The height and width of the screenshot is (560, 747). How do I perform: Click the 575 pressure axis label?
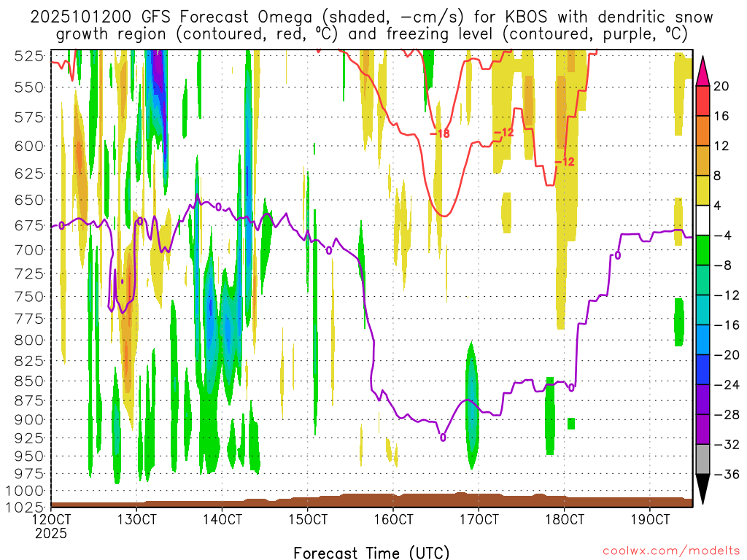pos(29,117)
